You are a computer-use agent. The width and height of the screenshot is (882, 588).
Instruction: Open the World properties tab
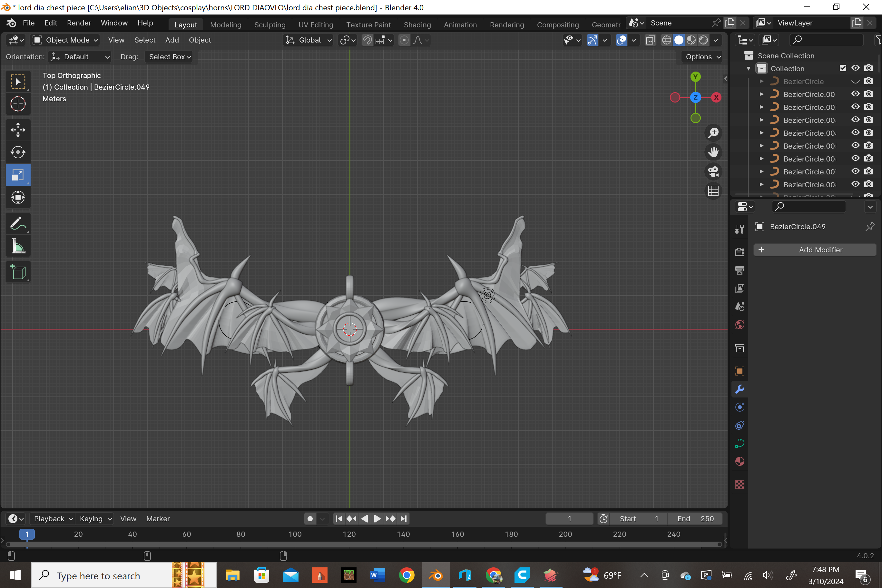click(x=740, y=325)
